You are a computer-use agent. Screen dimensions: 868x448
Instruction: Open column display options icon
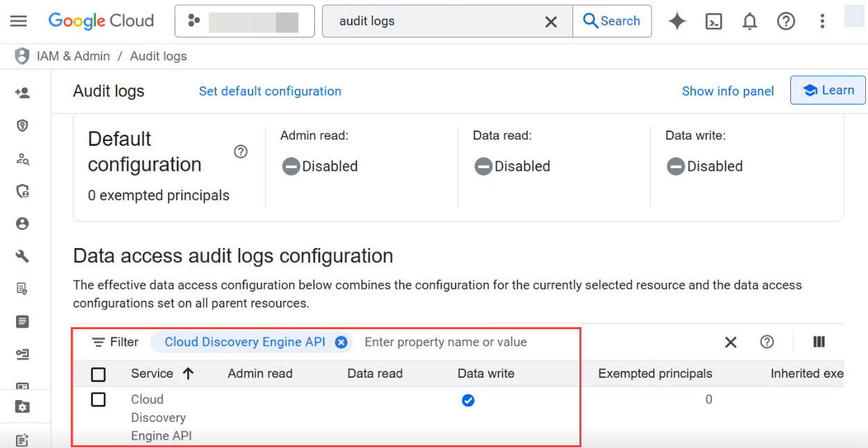[819, 342]
